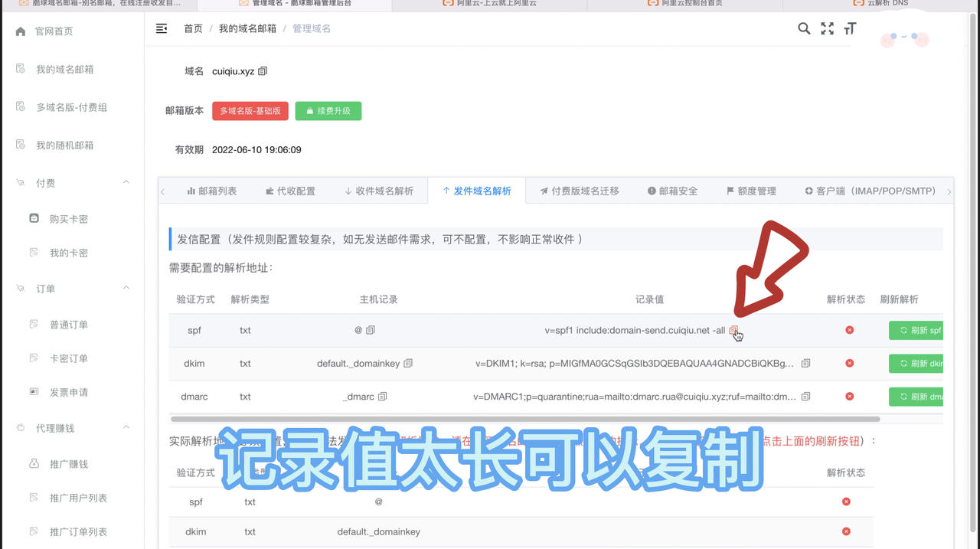This screenshot has width=980, height=549.
Task: Switch to browser tab 阿里云控制台首页
Action: pos(685,4)
